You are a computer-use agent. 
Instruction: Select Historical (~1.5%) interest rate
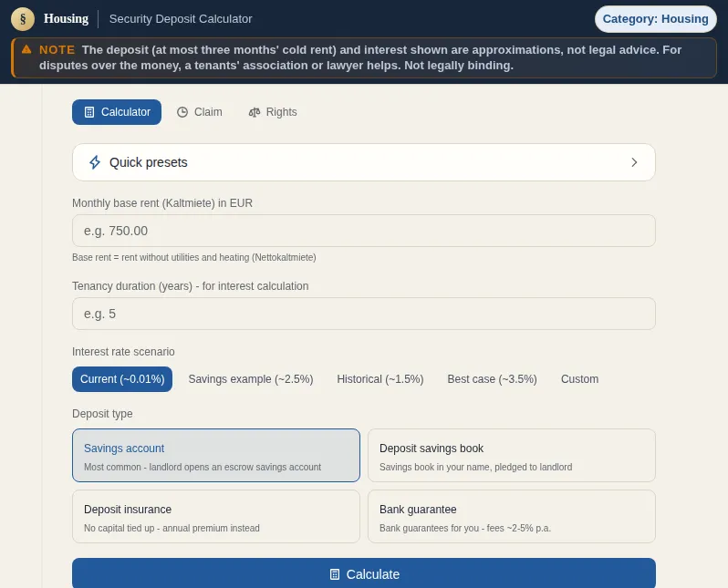click(380, 379)
